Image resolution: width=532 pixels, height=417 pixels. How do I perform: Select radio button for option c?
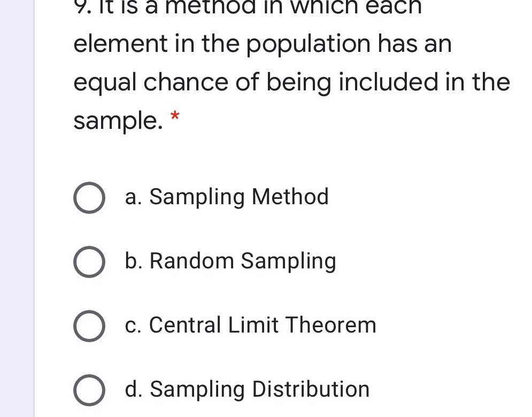[x=89, y=326]
